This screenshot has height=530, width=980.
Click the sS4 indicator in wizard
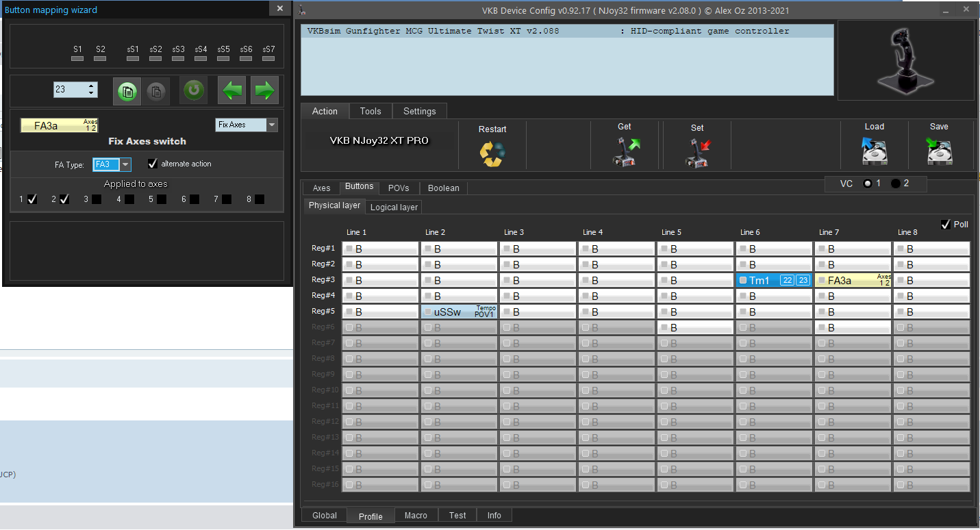pos(201,59)
